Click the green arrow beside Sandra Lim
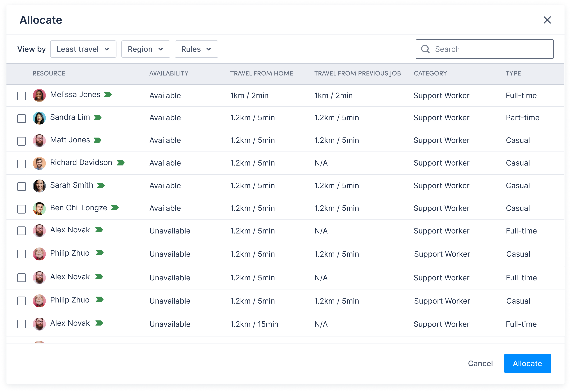Image resolution: width=571 pixels, height=392 pixels. [98, 118]
